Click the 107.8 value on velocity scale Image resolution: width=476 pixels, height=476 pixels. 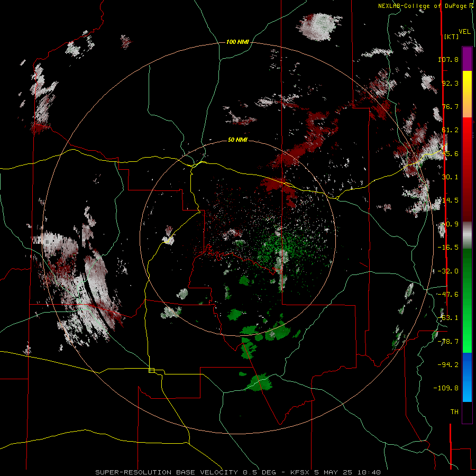pos(448,59)
